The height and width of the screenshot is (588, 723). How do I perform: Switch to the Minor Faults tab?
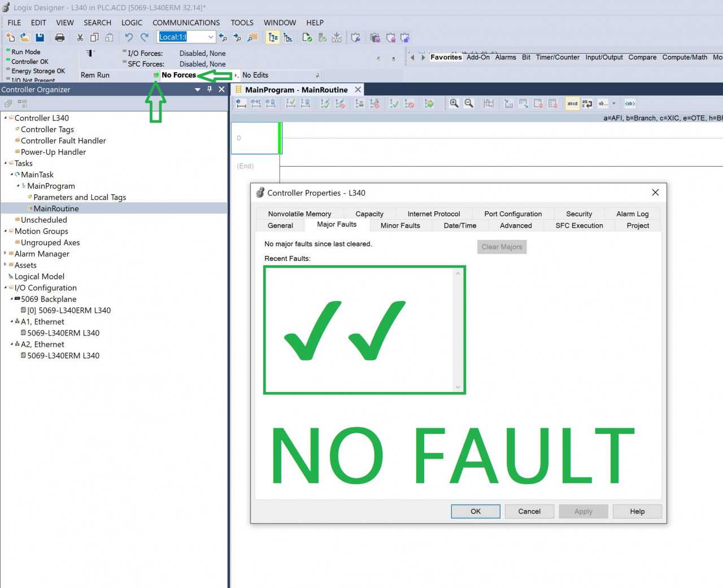pos(400,225)
